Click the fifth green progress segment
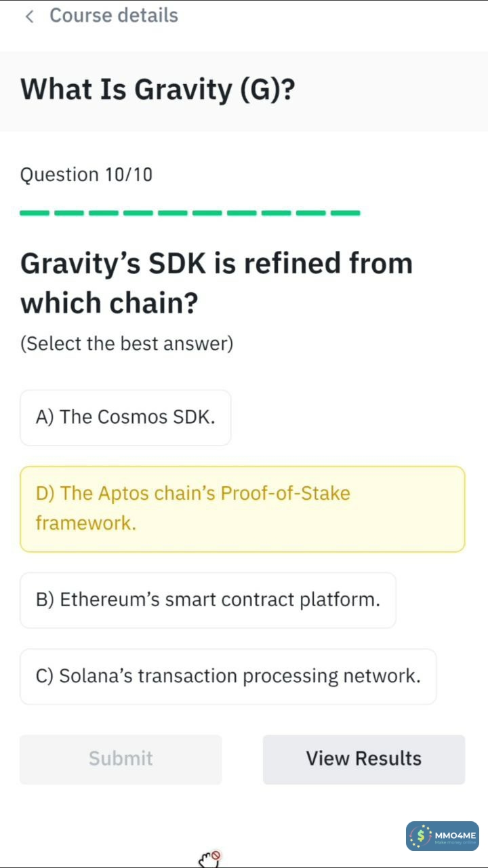 pyautogui.click(x=173, y=213)
